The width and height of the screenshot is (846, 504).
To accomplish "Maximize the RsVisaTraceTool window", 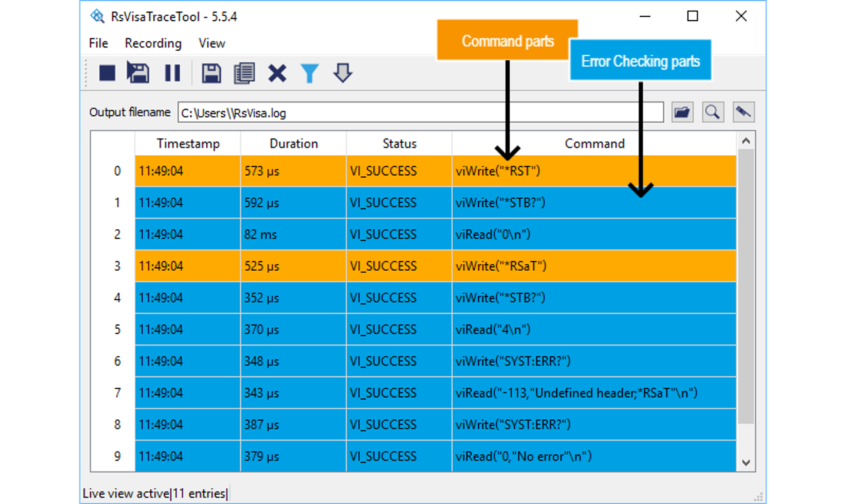I will pyautogui.click(x=693, y=16).
